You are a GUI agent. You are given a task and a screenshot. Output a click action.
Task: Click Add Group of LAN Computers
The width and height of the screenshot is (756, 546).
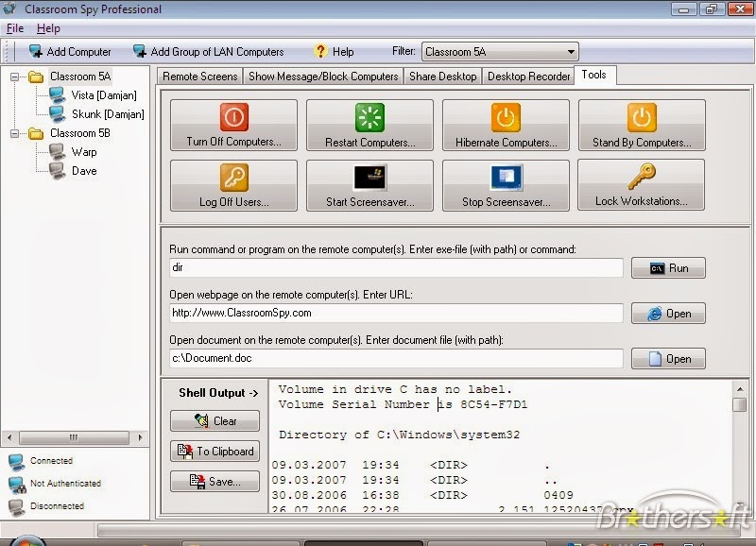click(x=208, y=52)
